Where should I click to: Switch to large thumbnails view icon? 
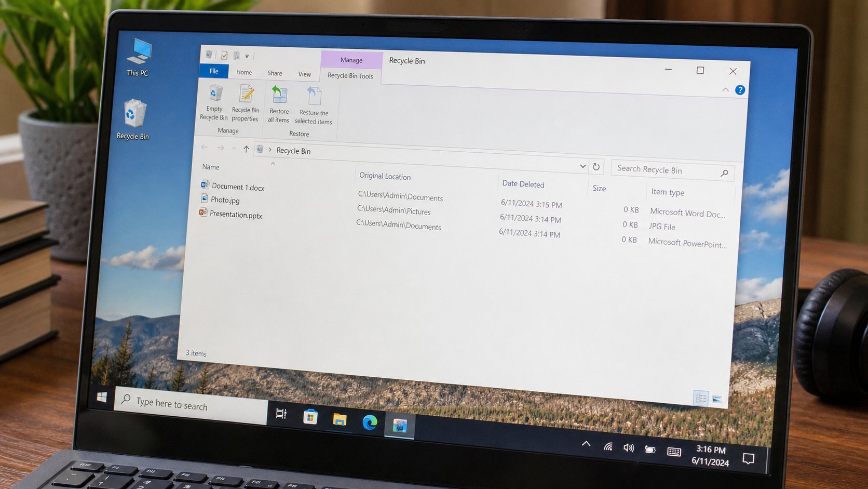click(717, 399)
